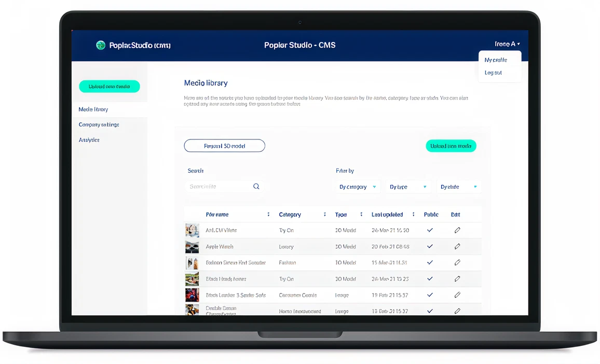The height and width of the screenshot is (364, 600).
Task: Expand the By state filter dropdown
Action: pos(459,187)
